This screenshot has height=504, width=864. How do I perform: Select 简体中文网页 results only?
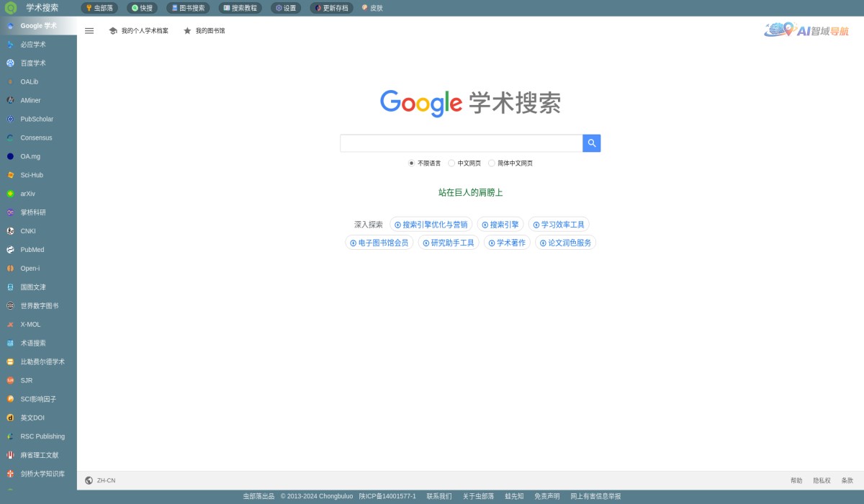coord(492,163)
